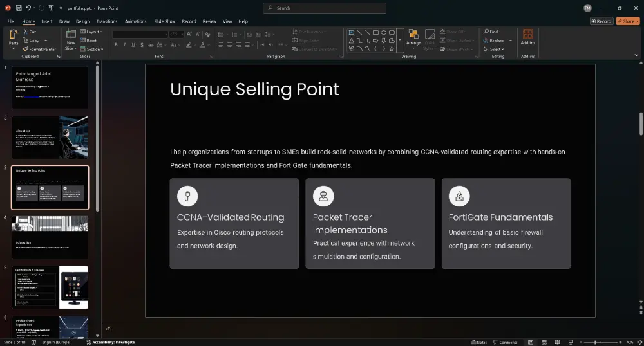Toggle Italic formatting
Screen dimensions: 644x346
[x=124, y=45]
